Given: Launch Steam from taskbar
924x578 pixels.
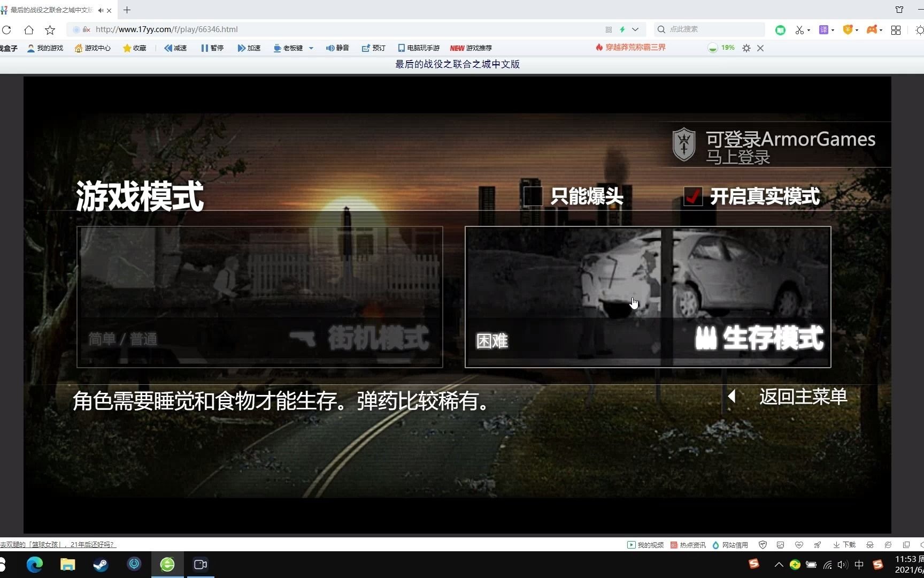Looking at the screenshot, I should (x=101, y=564).
